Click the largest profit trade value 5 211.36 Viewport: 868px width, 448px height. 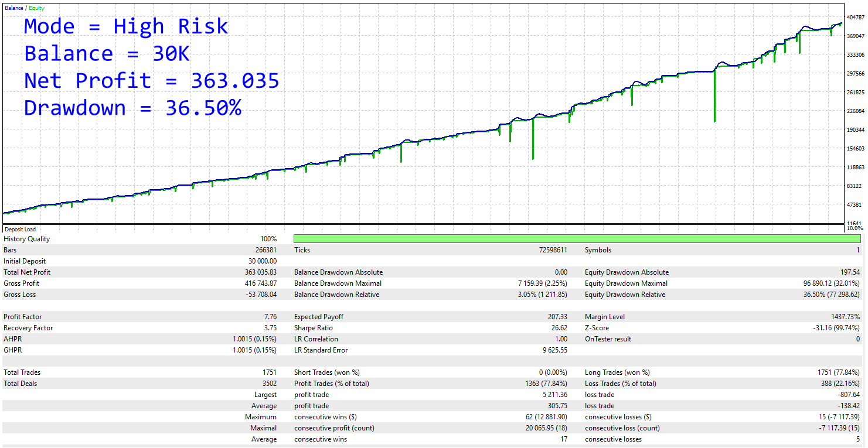coord(556,395)
